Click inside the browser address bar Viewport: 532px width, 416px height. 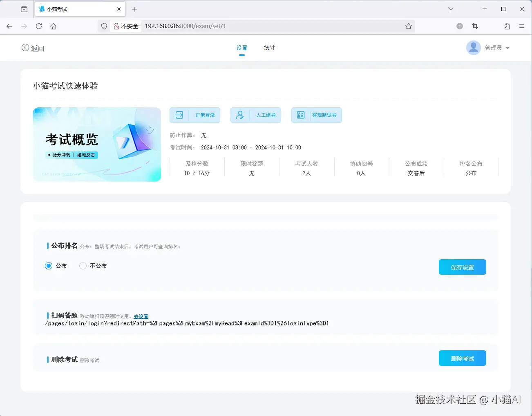point(245,26)
